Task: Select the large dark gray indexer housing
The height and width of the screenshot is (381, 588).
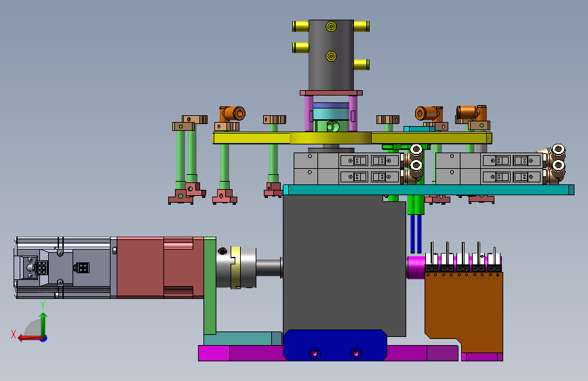Action: coord(344,264)
